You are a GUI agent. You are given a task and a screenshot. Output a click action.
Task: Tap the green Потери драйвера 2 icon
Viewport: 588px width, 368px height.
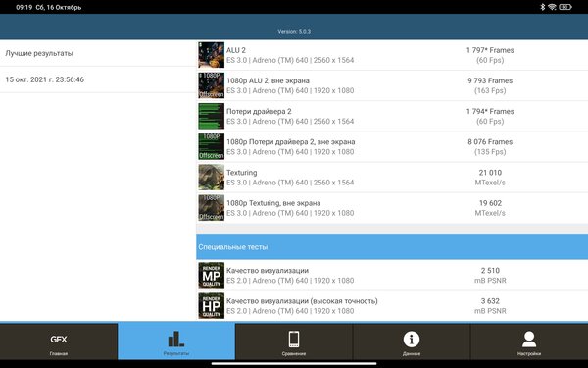211,116
